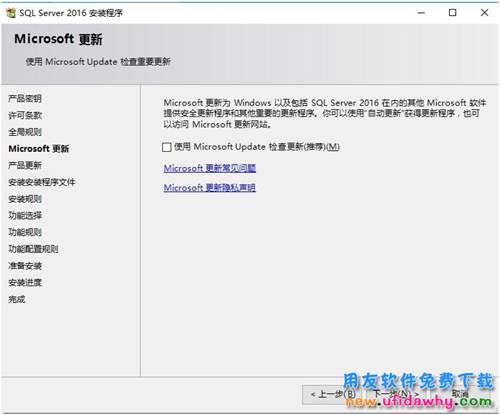Screen dimensions: 500x415
Task: Select 准备安装 step in sidebar
Action: point(25,266)
